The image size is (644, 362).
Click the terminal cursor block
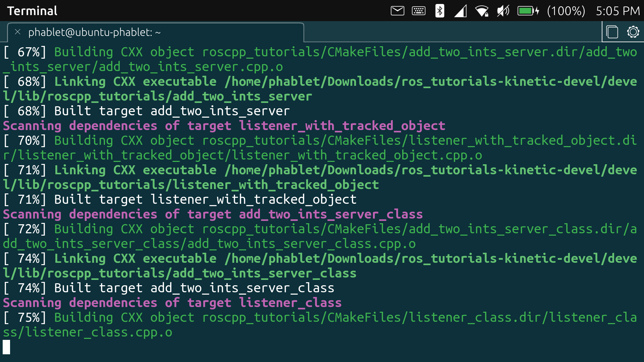pyautogui.click(x=6, y=347)
